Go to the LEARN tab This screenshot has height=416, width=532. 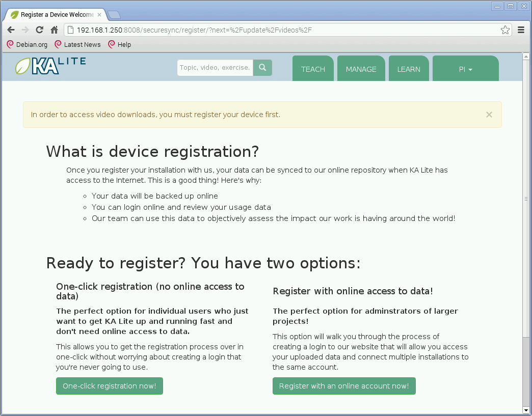[x=409, y=69]
